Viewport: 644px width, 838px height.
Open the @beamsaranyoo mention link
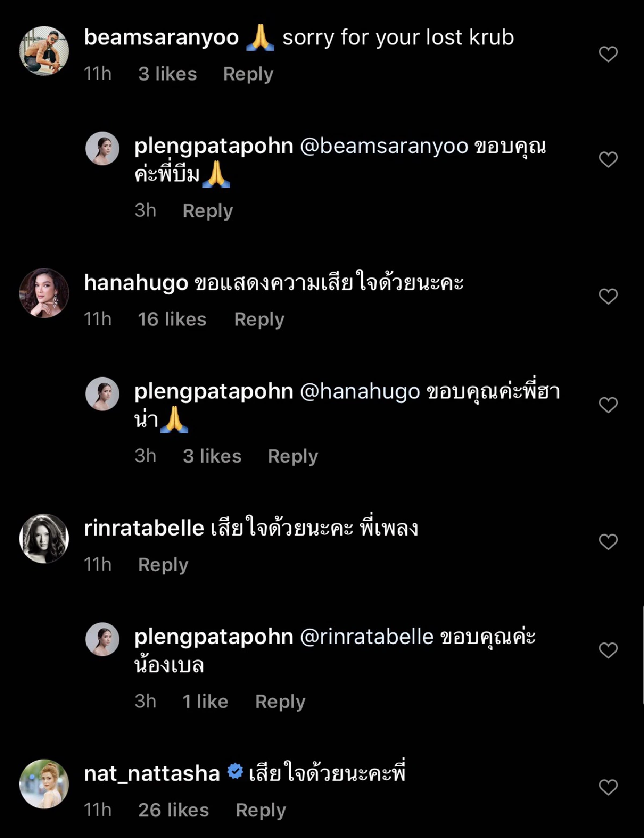tap(384, 146)
